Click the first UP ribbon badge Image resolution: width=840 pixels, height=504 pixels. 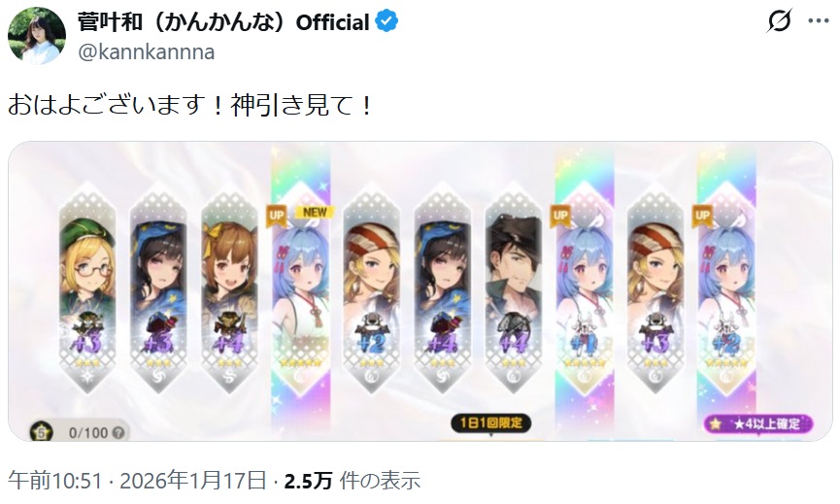tap(277, 216)
